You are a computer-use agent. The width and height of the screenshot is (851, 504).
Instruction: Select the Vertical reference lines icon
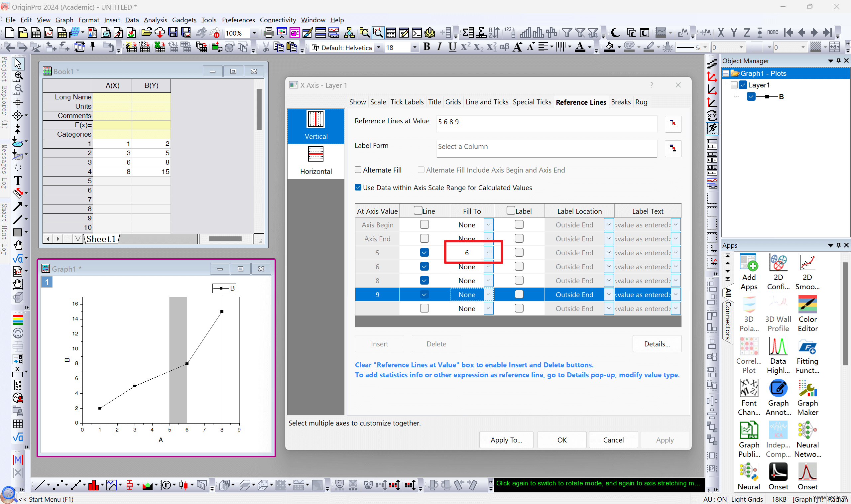pos(316,126)
